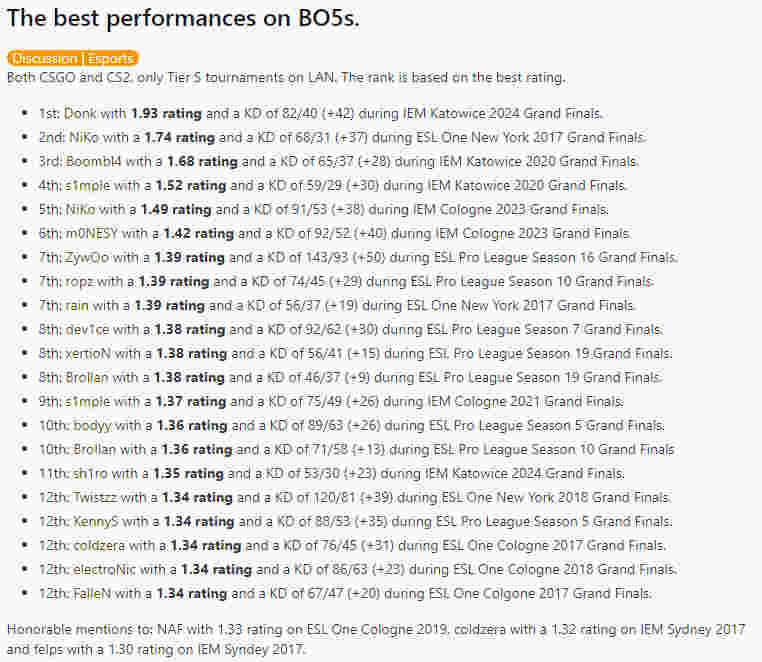762x662 pixels.
Task: Click the post title about best BO5 performances
Action: pos(184,19)
